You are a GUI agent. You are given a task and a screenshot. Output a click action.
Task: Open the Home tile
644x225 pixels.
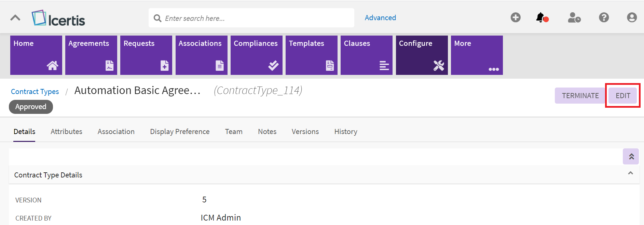pos(36,55)
